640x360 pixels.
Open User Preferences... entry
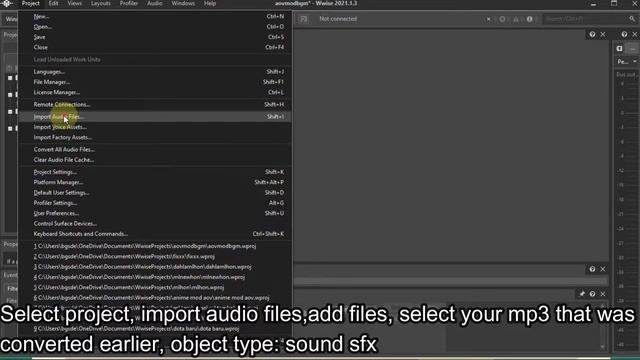pos(155,213)
